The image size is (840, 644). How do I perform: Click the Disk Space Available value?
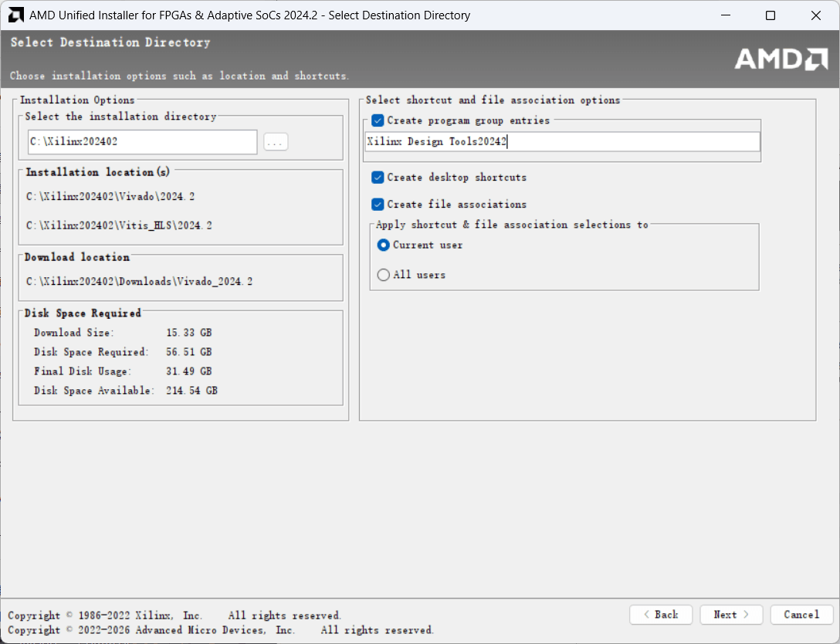pos(191,391)
